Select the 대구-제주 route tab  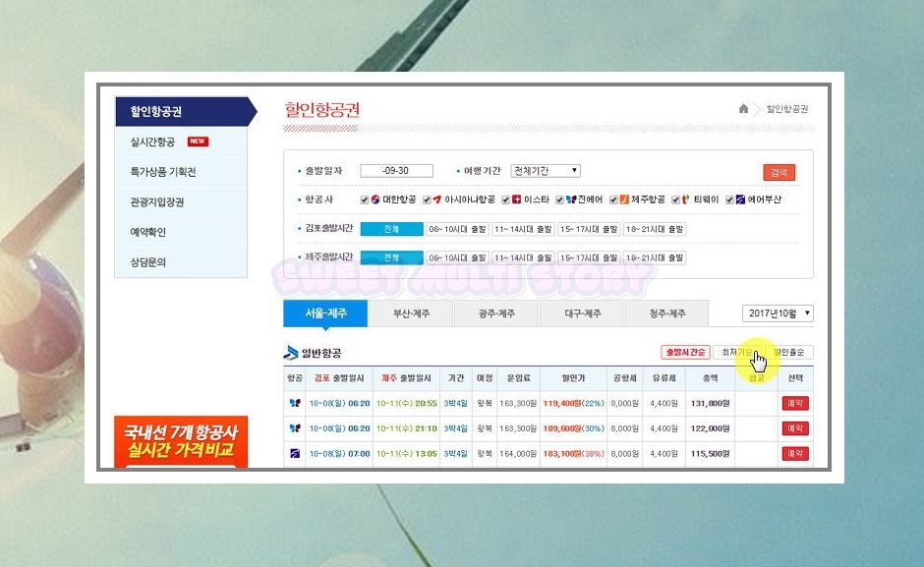click(582, 313)
